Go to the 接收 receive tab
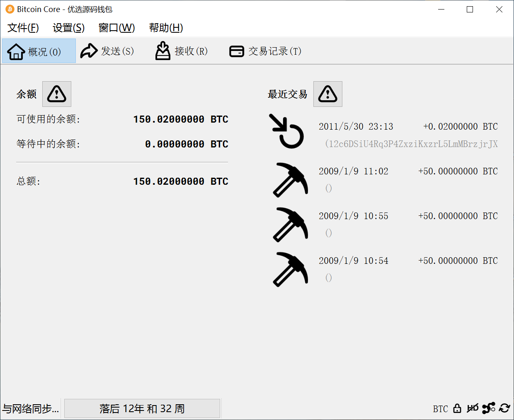 [x=182, y=51]
